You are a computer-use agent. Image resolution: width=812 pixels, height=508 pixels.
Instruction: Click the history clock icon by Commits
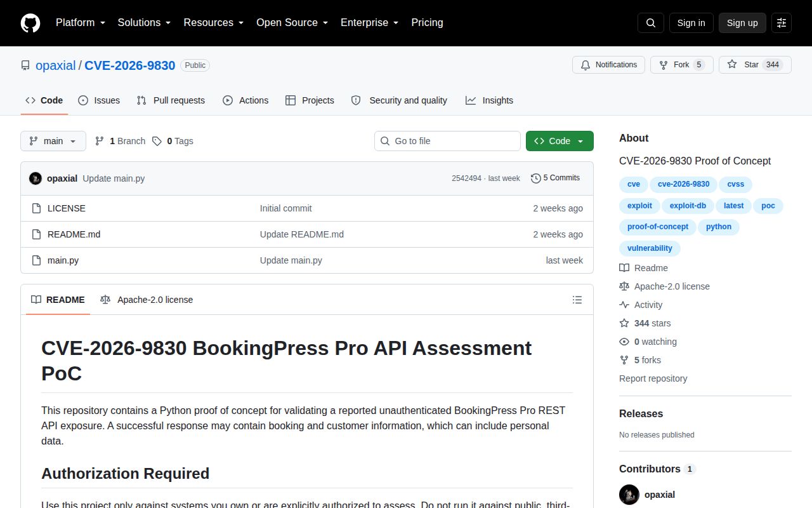536,178
